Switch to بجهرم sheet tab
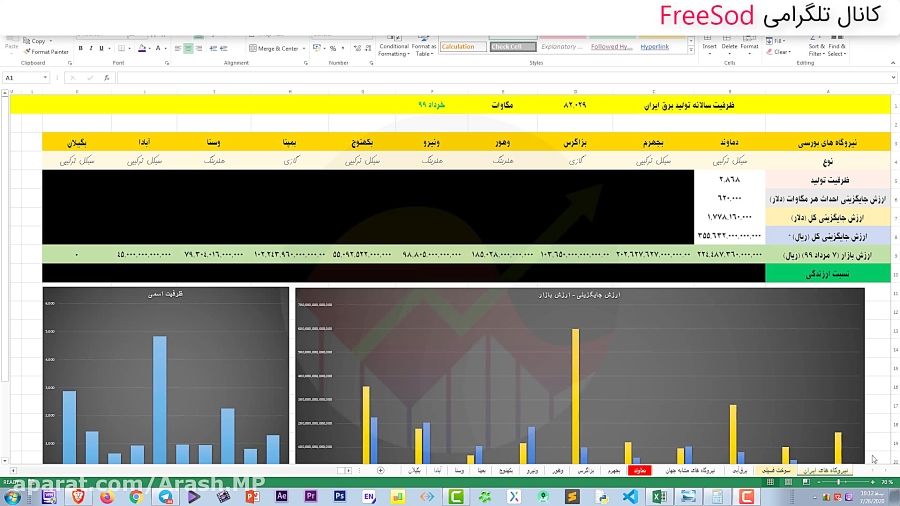The image size is (900, 506). tap(614, 470)
